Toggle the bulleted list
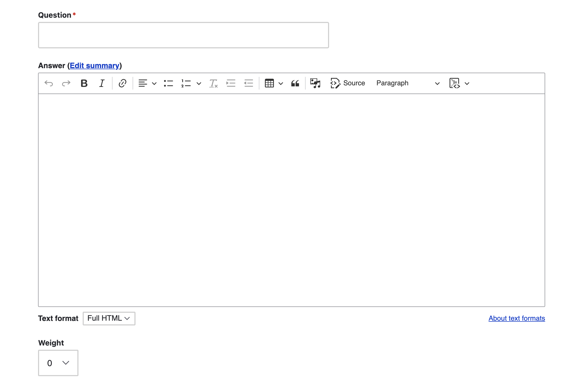561x392 pixels. pos(168,83)
